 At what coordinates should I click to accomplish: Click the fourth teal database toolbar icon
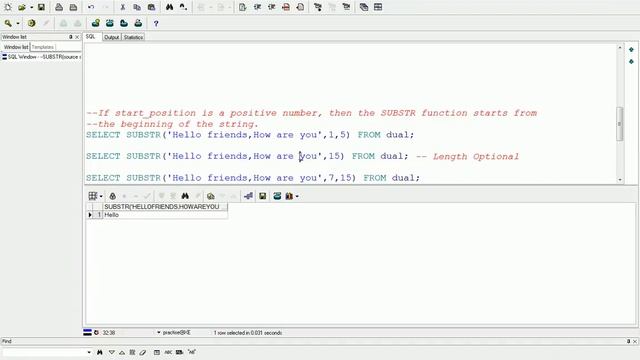(138, 23)
